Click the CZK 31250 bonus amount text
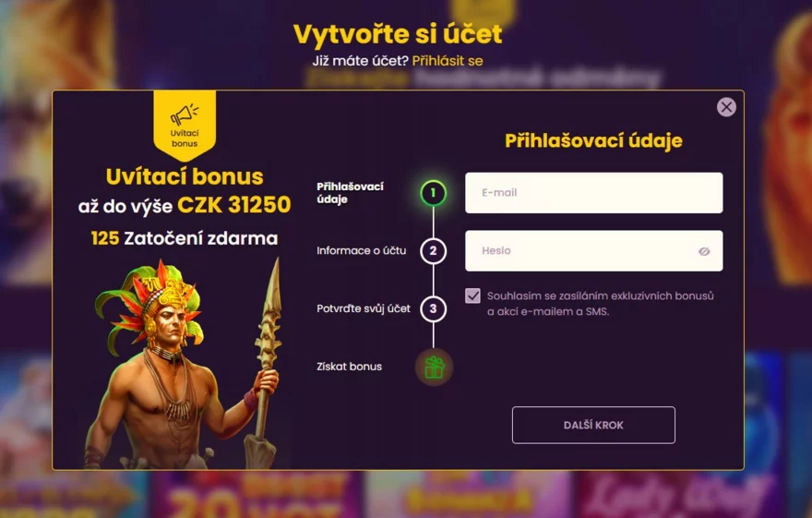This screenshot has height=518, width=812. click(234, 205)
